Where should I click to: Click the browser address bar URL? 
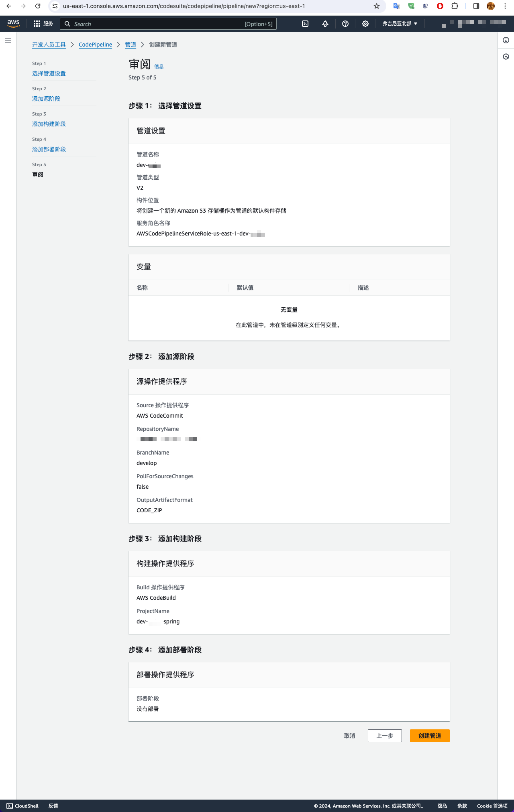coord(184,6)
